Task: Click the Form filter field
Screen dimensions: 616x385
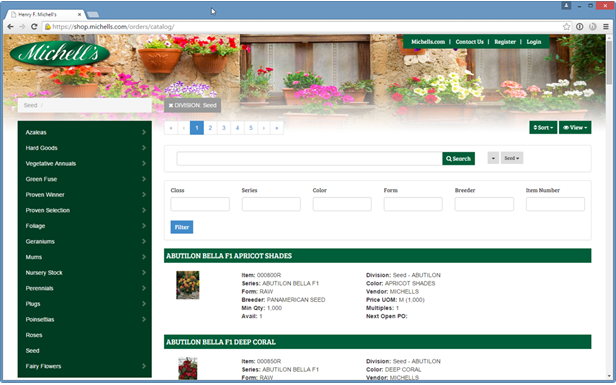Action: [x=413, y=204]
